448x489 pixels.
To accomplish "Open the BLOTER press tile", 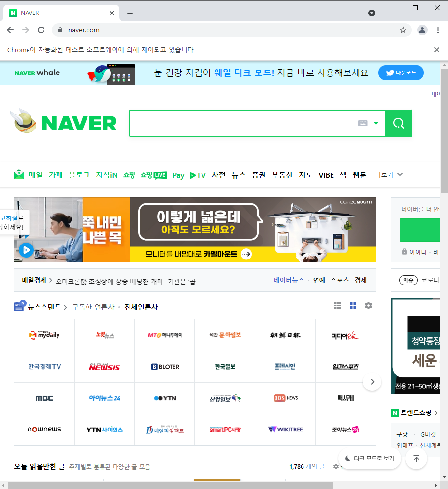I will click(165, 367).
